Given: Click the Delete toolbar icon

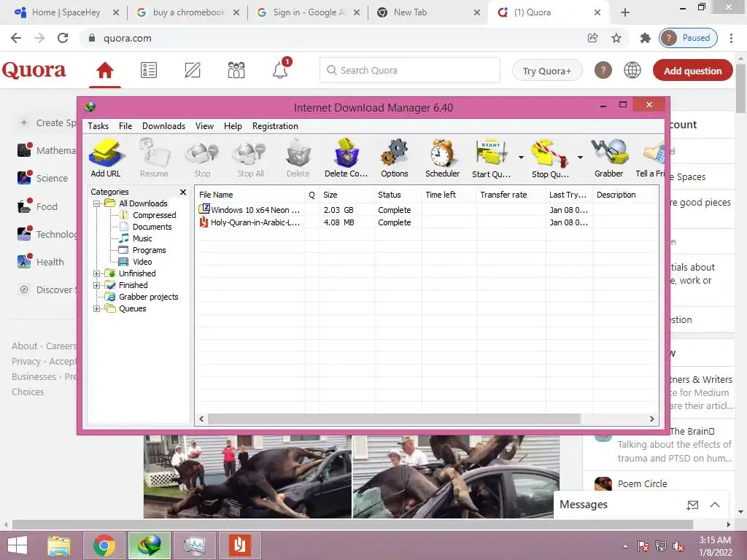Looking at the screenshot, I should (x=298, y=158).
